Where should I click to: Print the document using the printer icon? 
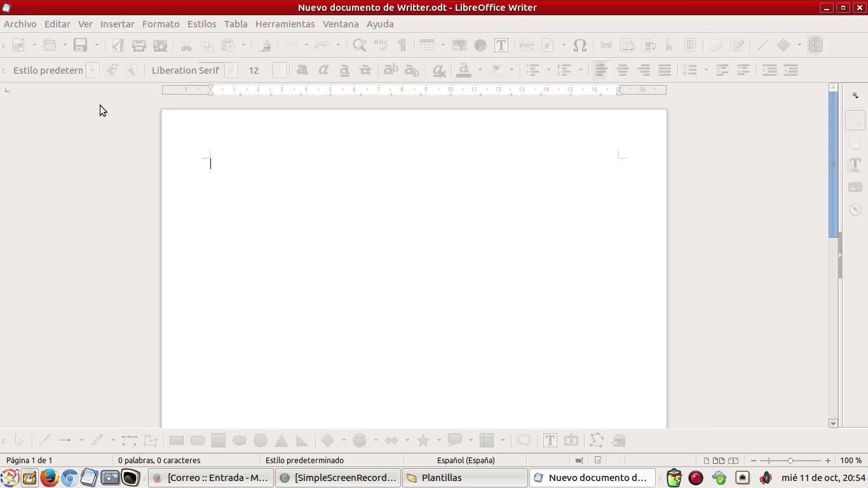[139, 45]
